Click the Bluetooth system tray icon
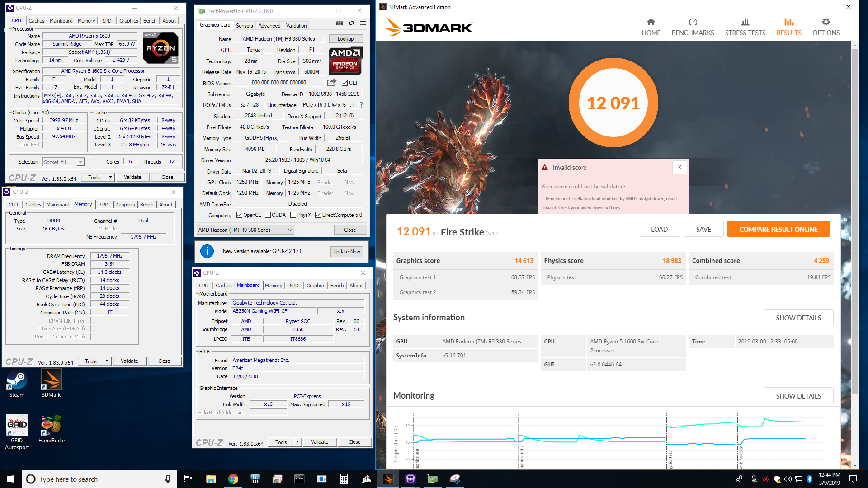 point(810,479)
